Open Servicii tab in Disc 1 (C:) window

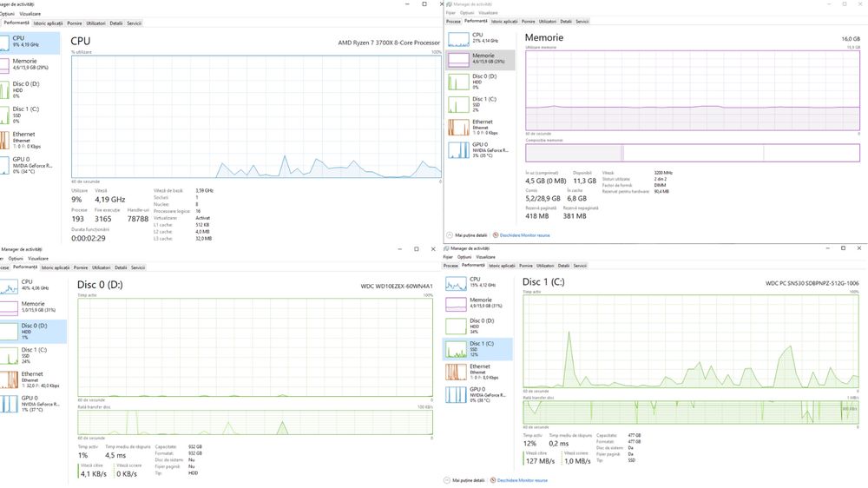580,266
